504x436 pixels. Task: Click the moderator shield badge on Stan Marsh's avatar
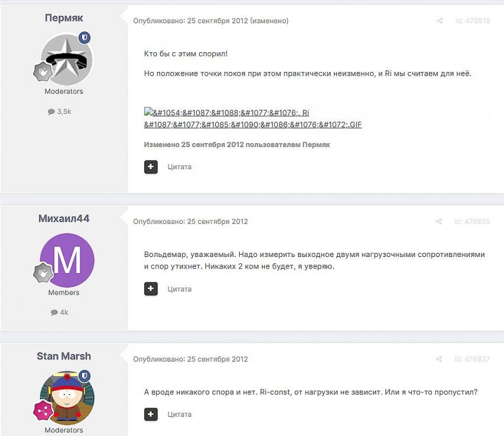click(84, 376)
